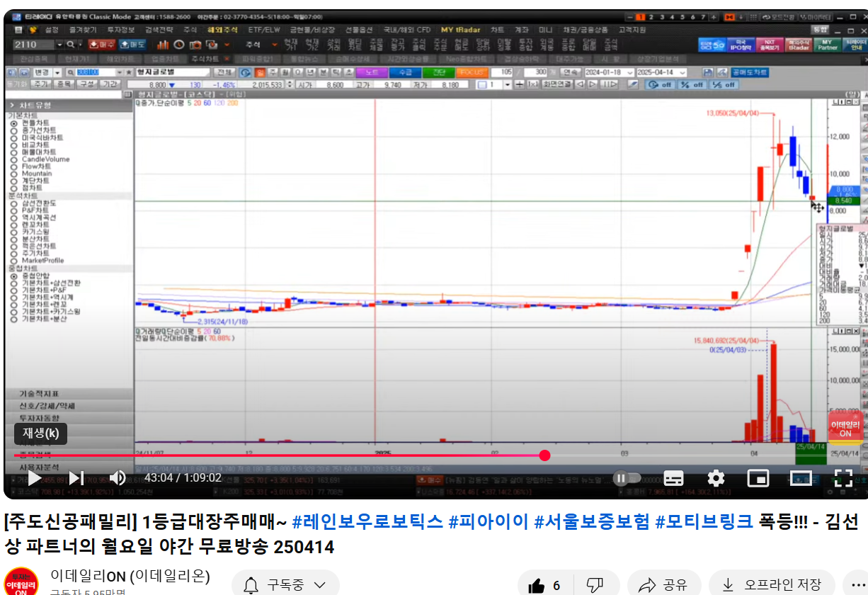Screen dimensions: 868x595
Task: Open the bar chart toolbar icon
Action: click(163, 44)
